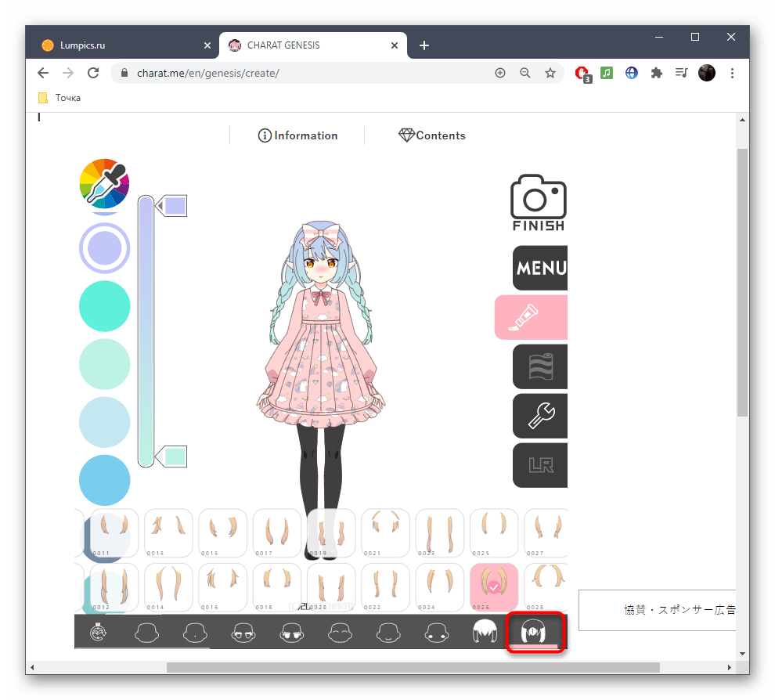
Task: Open the striped fabric pattern tool
Action: click(540, 366)
